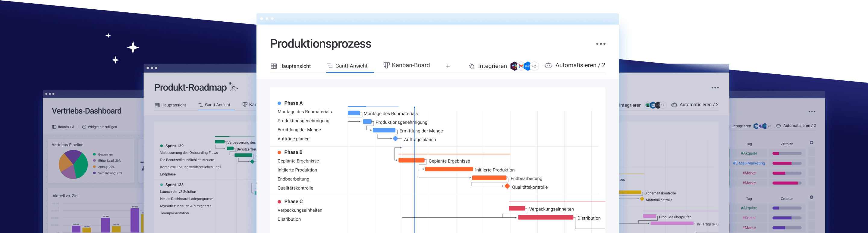Select Endbearbeitung in task list

pyautogui.click(x=293, y=179)
